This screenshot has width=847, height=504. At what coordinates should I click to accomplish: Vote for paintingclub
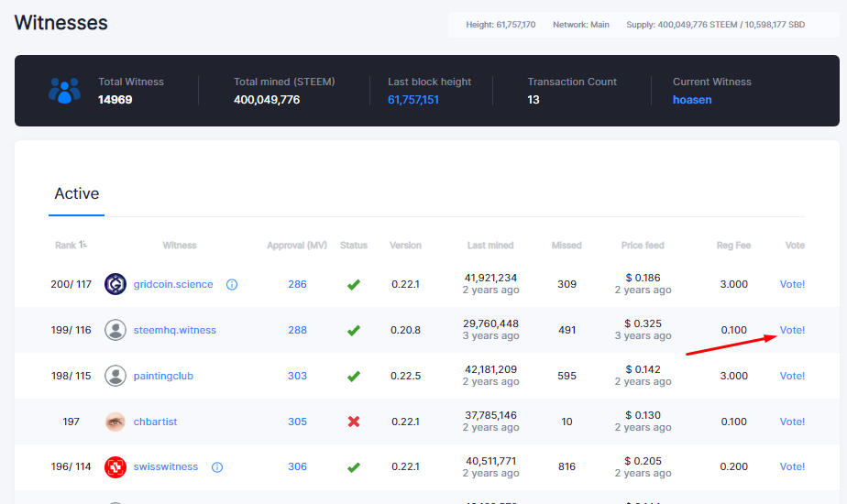click(x=792, y=376)
